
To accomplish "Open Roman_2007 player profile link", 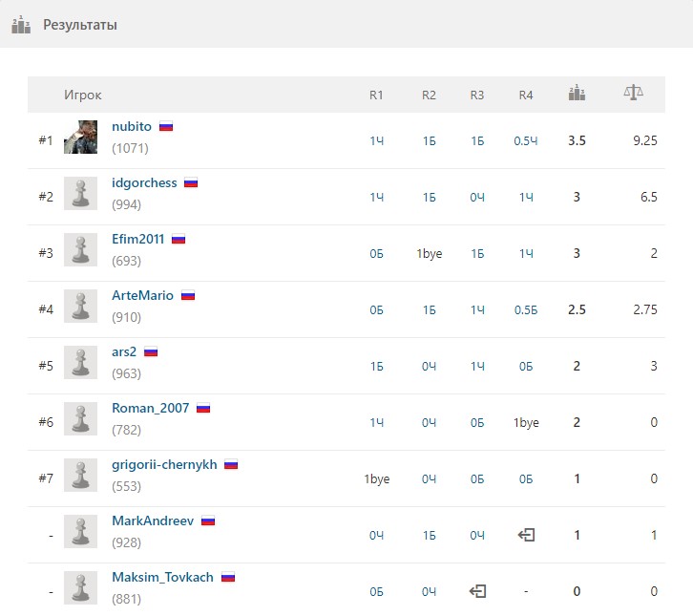I will point(151,408).
